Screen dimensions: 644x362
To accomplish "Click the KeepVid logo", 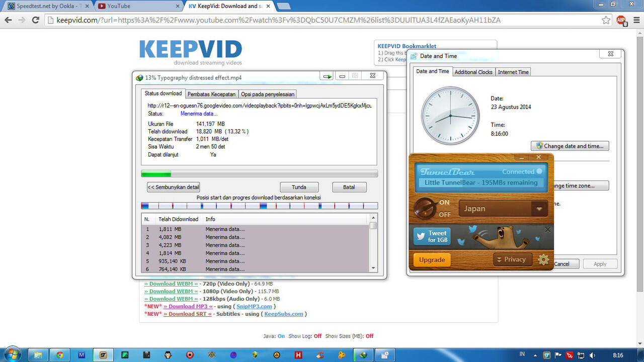I will (x=191, y=52).
